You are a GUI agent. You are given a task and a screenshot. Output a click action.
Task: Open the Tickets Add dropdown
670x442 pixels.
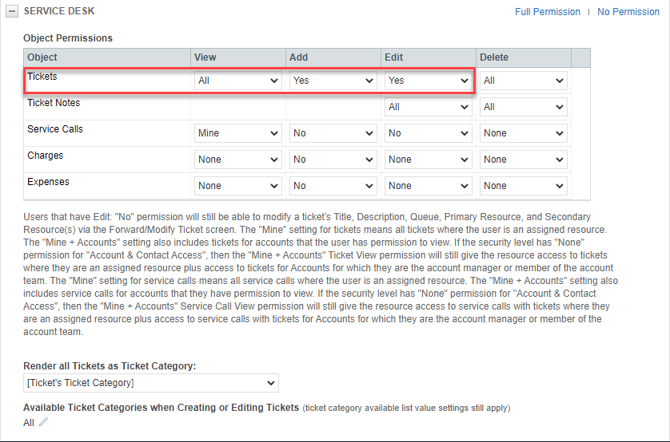(333, 80)
